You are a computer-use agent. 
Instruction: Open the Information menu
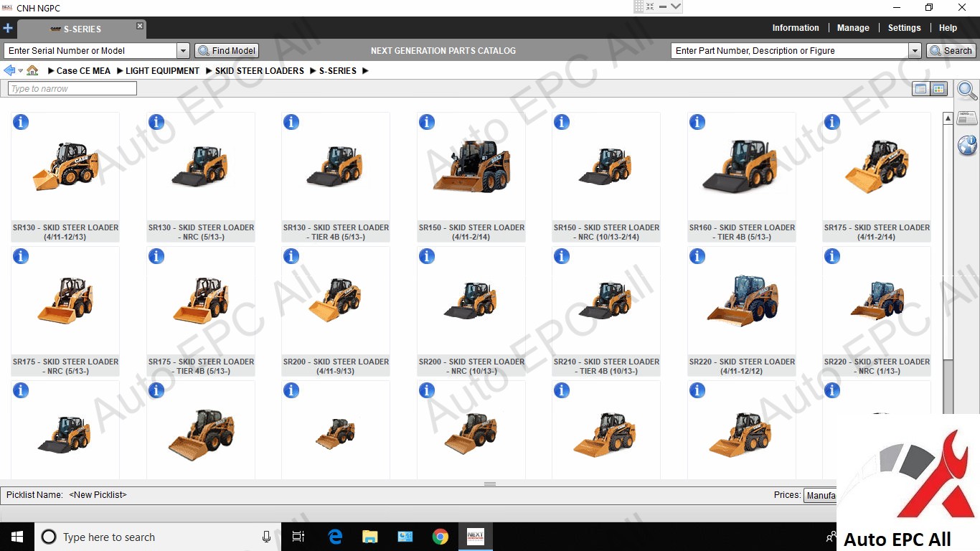click(795, 28)
